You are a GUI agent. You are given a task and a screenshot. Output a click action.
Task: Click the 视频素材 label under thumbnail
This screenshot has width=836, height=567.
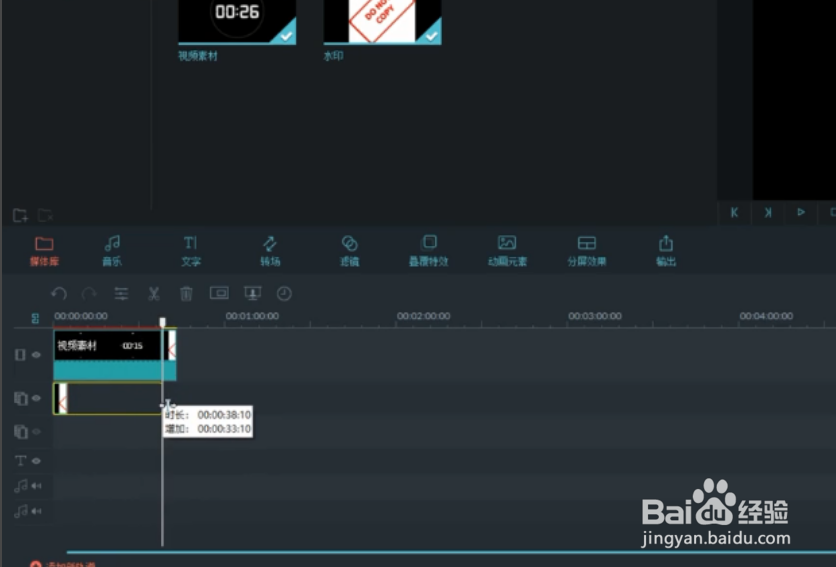point(198,56)
